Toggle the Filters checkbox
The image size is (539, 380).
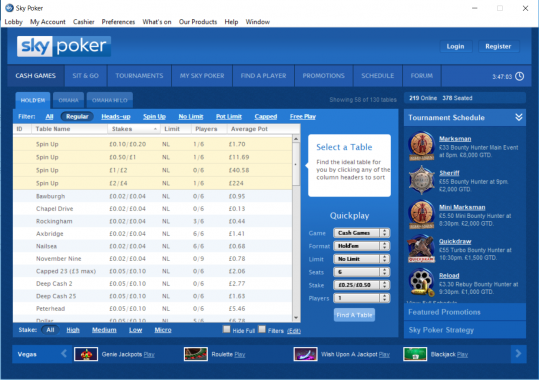262,329
